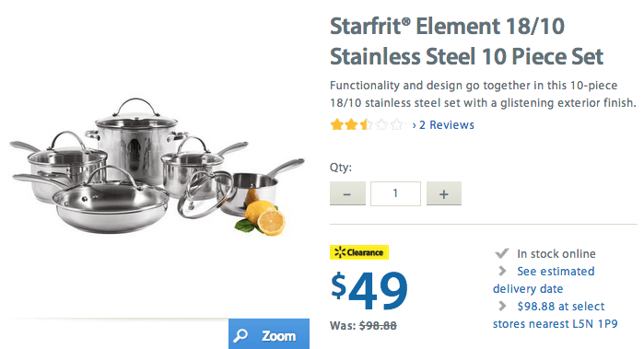The width and height of the screenshot is (644, 349).
Task: Click the half-filled third rating star
Action: click(366, 124)
